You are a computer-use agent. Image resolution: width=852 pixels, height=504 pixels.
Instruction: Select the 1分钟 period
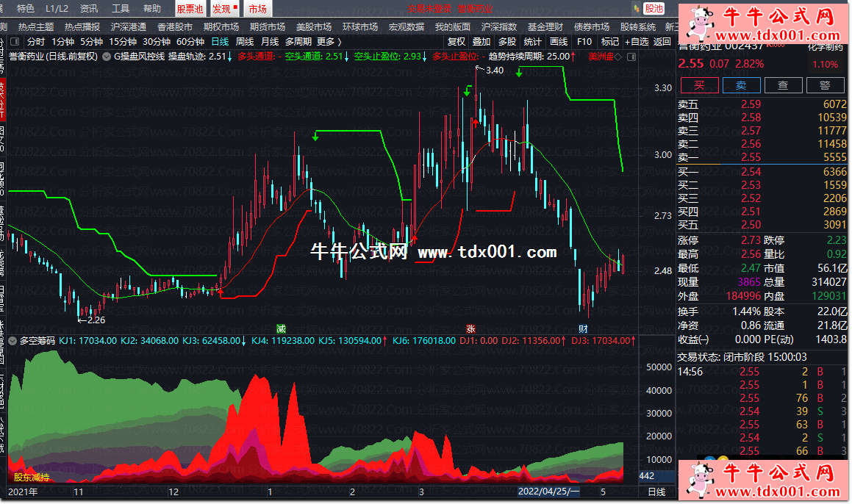click(62, 41)
